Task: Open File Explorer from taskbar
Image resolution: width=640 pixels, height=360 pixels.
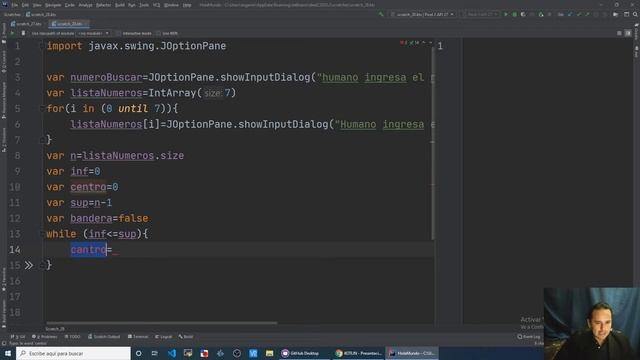Action: point(269,353)
